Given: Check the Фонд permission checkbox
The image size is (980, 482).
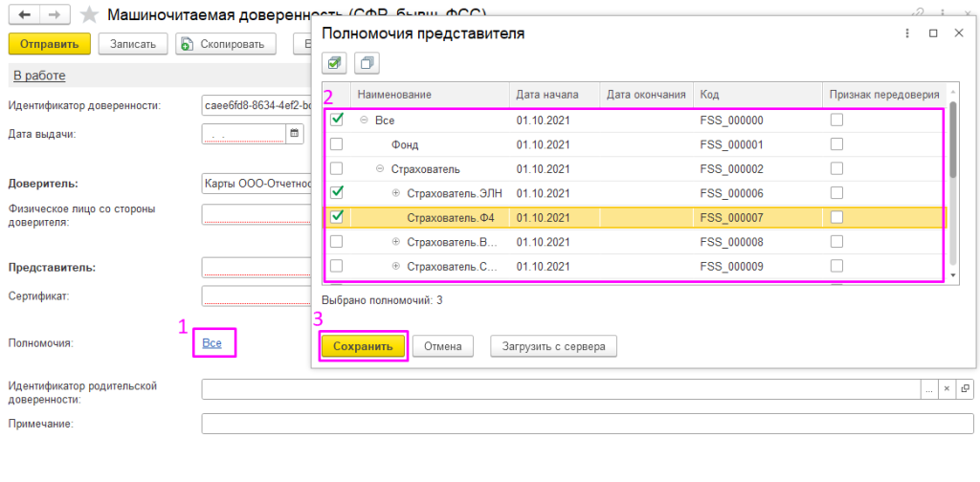Looking at the screenshot, I should click(x=337, y=144).
